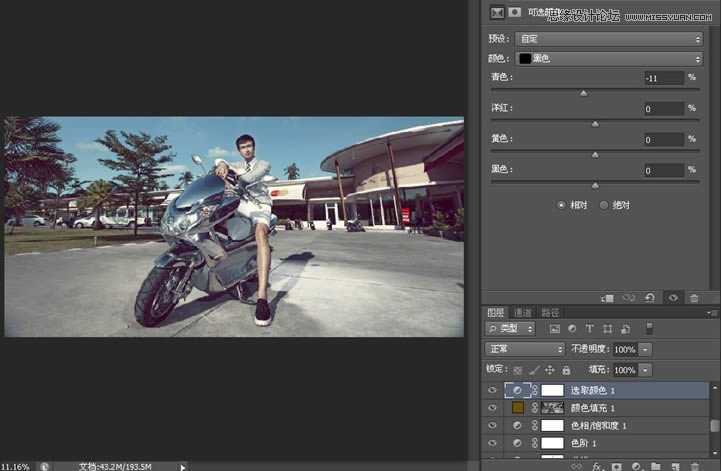Filter layers by pixel layers icon
The width and height of the screenshot is (722, 471).
pyautogui.click(x=555, y=329)
